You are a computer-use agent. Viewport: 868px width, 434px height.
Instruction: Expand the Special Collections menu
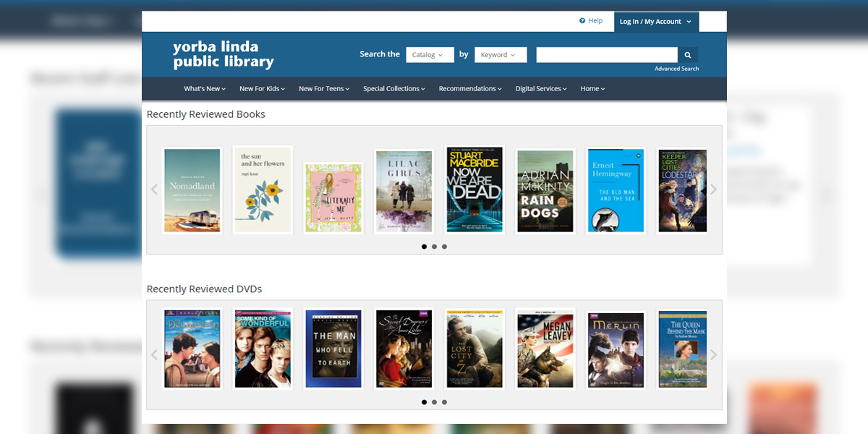[x=394, y=89]
